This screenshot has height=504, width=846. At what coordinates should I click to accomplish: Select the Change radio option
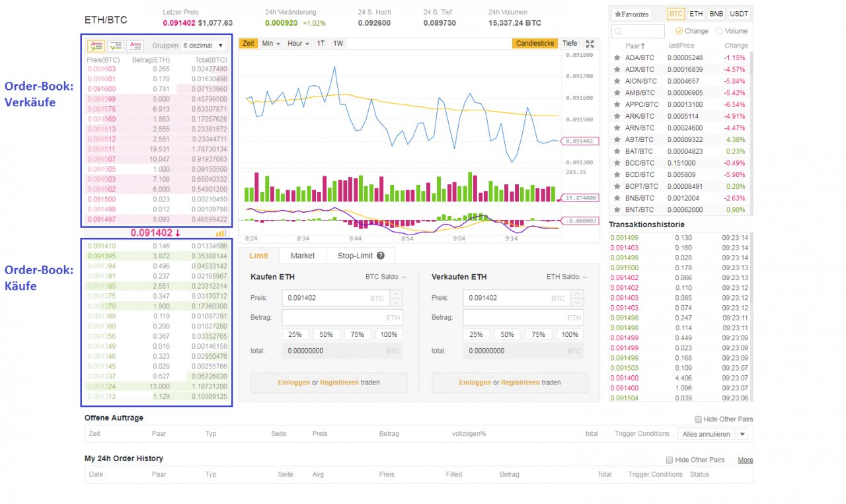pos(679,31)
